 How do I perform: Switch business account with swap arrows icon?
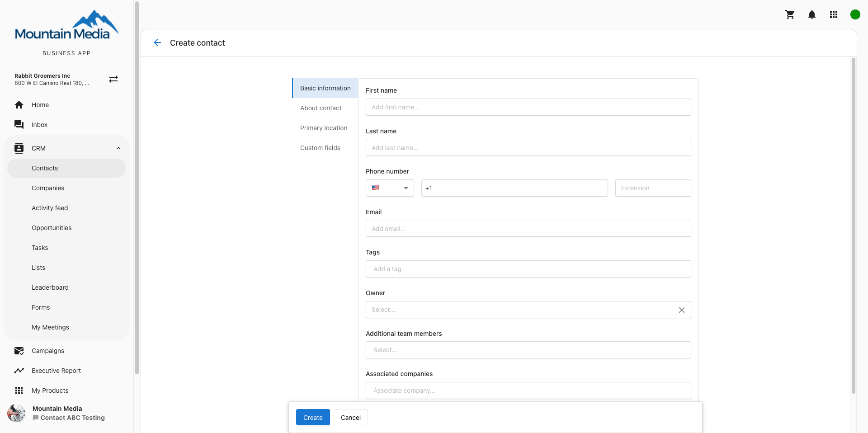pyautogui.click(x=113, y=79)
